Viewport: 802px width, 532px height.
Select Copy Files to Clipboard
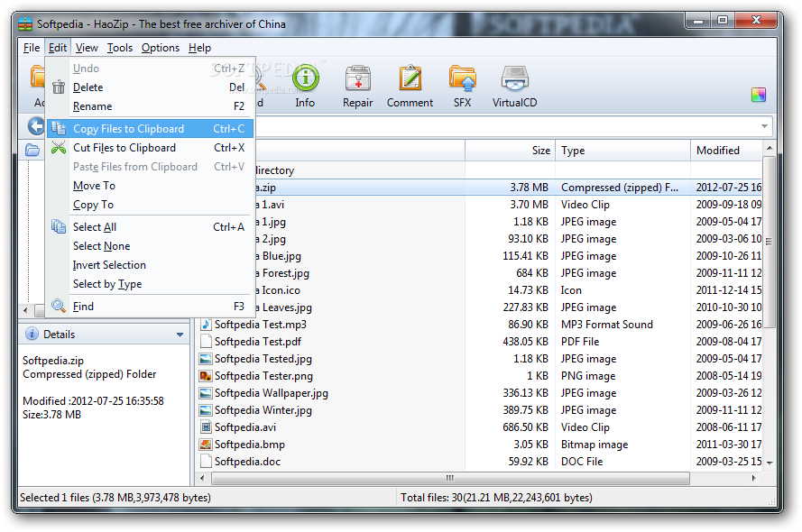(x=150, y=129)
